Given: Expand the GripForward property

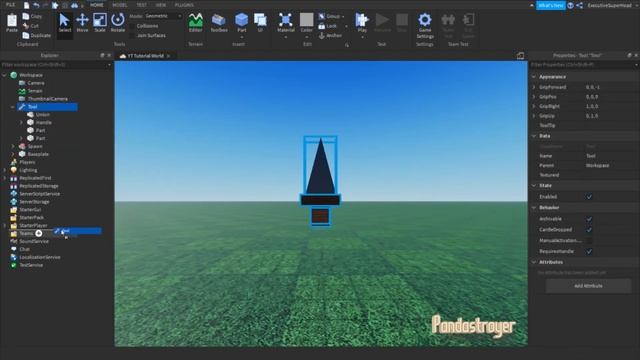Looking at the screenshot, I should 534,87.
